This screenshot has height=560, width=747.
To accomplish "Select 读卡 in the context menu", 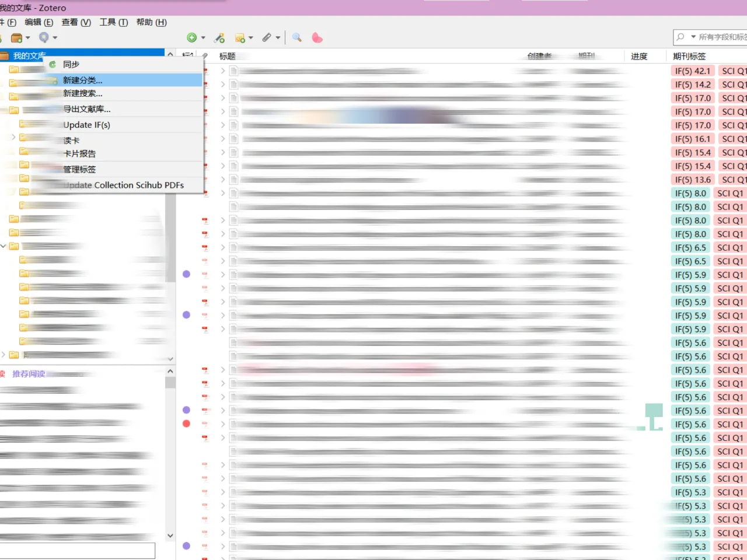I will [x=124, y=141].
